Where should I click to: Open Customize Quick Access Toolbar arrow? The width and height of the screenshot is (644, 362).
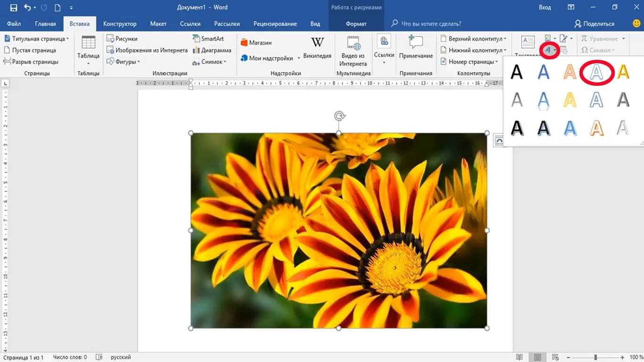point(71,8)
